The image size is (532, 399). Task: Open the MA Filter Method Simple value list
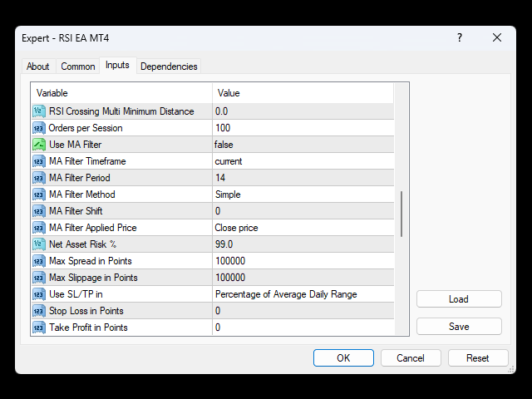pyautogui.click(x=303, y=195)
